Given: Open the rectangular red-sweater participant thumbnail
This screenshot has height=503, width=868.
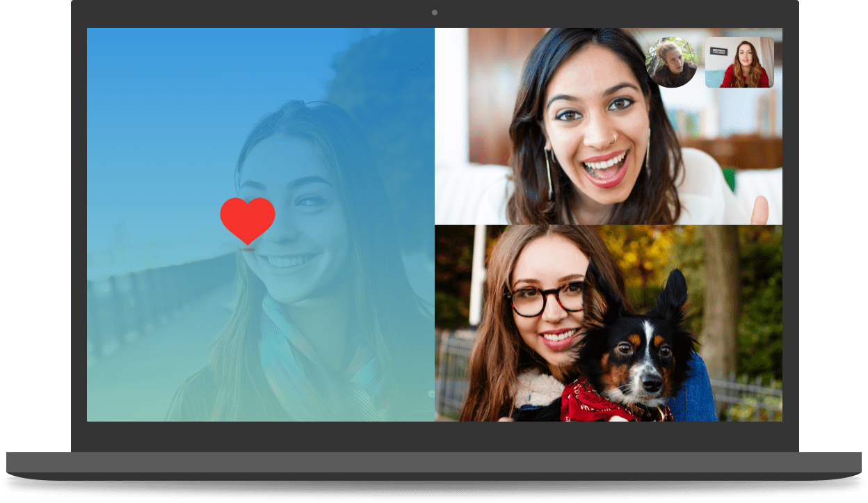Looking at the screenshot, I should 739,63.
